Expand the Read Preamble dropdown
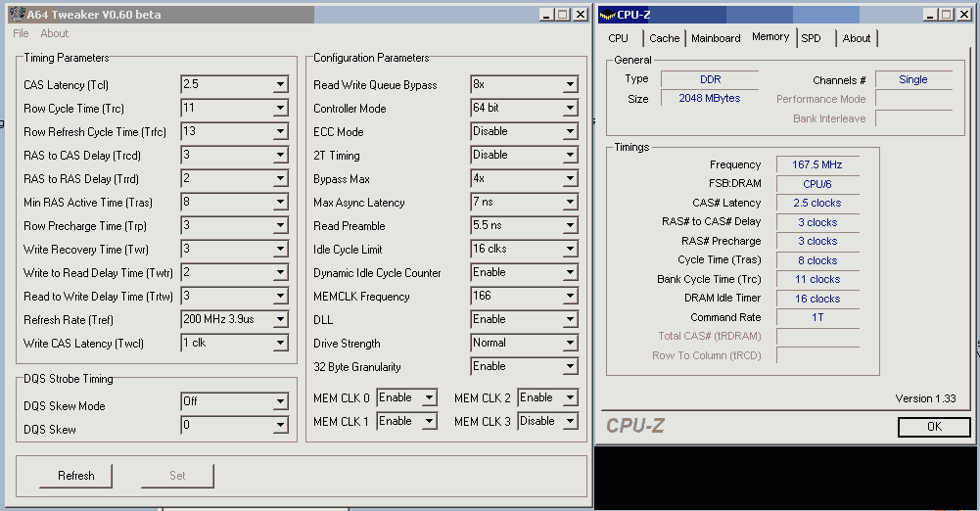This screenshot has width=980, height=511. [570, 225]
